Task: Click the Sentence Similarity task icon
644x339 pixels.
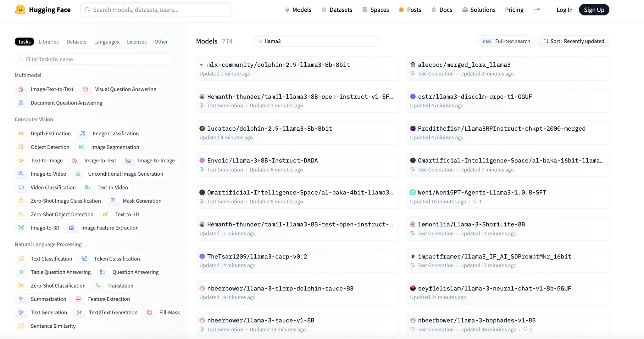Action: [21, 326]
